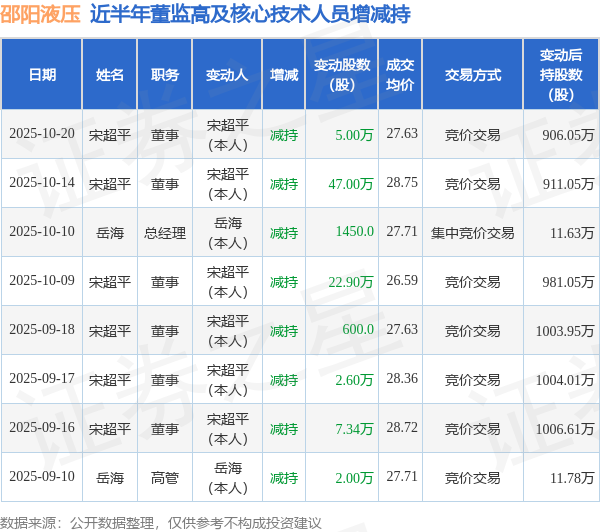Click the average price 28.72

402,428
